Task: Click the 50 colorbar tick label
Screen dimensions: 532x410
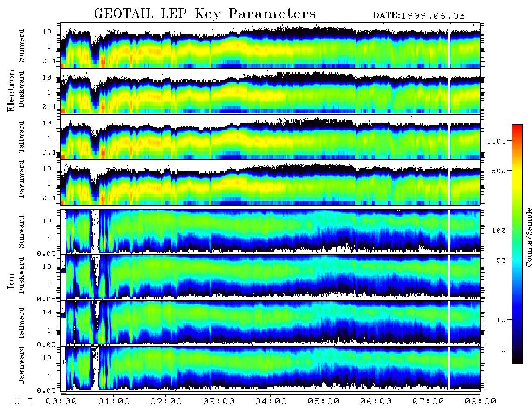Action: (x=501, y=260)
